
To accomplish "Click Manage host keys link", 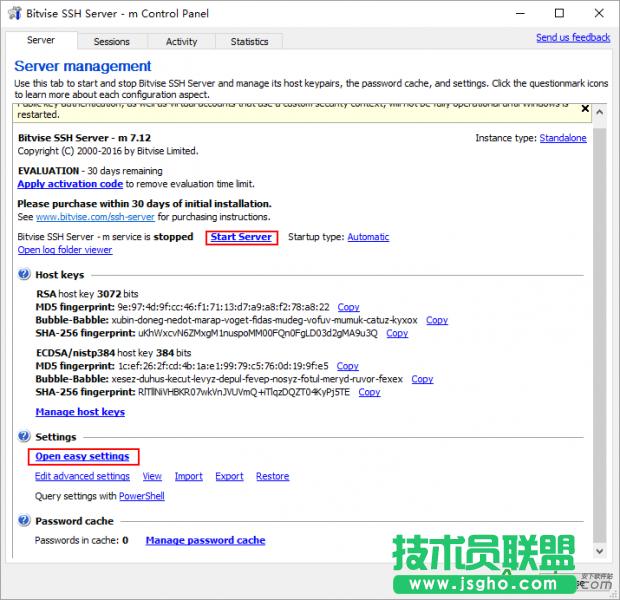I will [80, 412].
